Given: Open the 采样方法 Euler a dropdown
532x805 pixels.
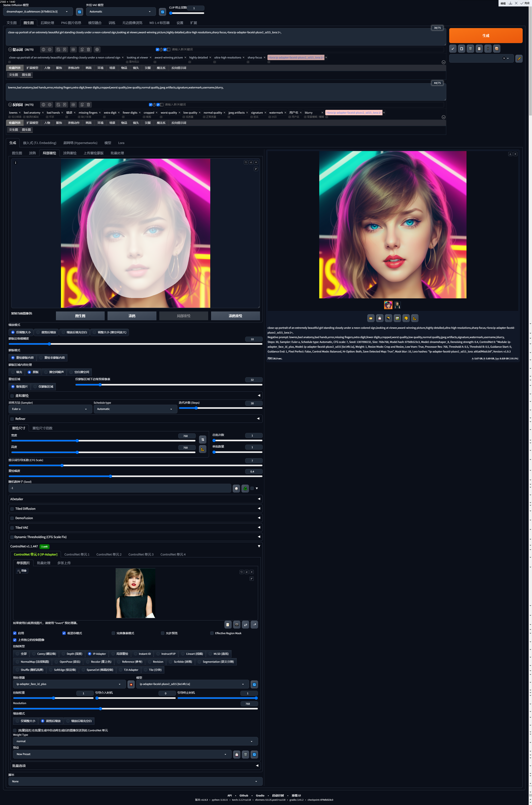Looking at the screenshot, I should click(x=50, y=409).
